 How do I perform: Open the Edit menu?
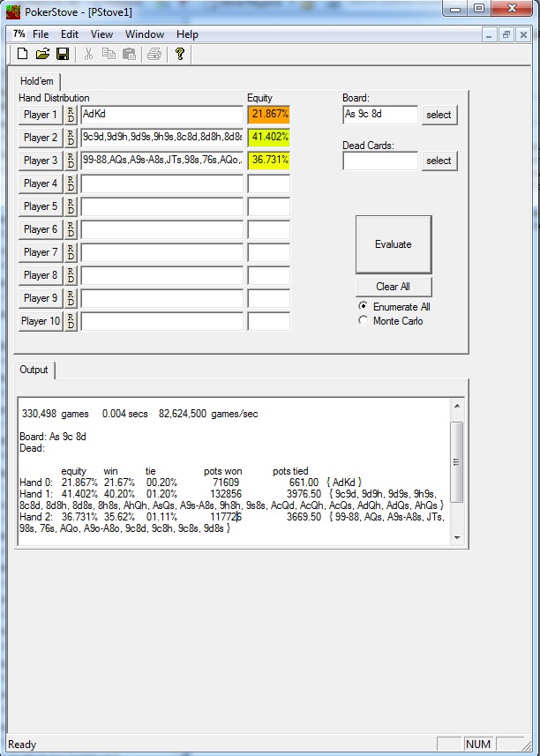(70, 34)
